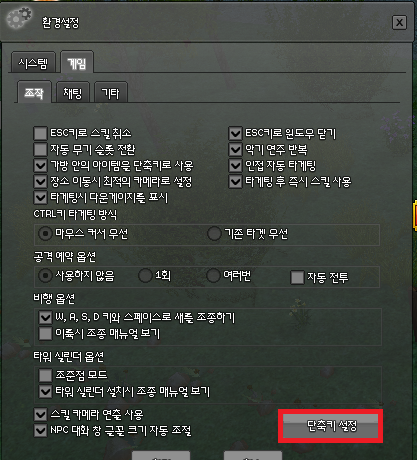Viewport: 417px width, 460px height.
Task: Uncheck 인접 자동 타게팅
Action: [x=235, y=166]
